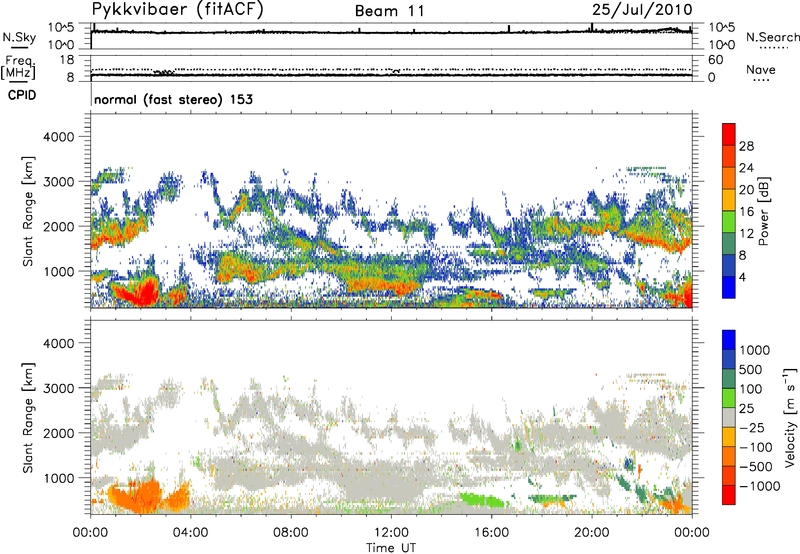Image resolution: width=800 pixels, height=554 pixels.
Task: Click the '18' frequency axis tick
Action: 67,60
